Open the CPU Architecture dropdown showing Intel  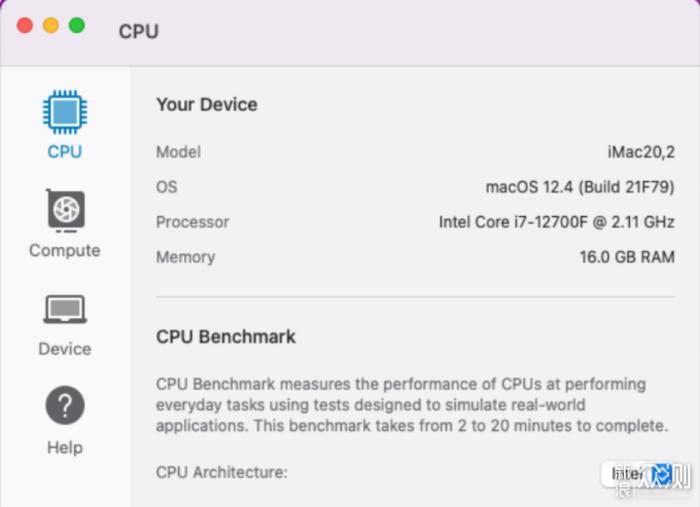pos(645,474)
